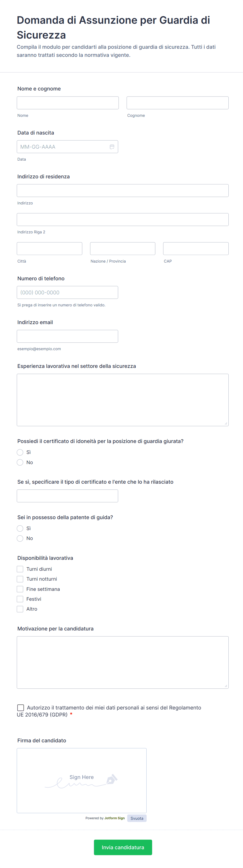Click the Esperienza lavorativa text area
The width and height of the screenshot is (243, 868).
pyautogui.click(x=123, y=400)
